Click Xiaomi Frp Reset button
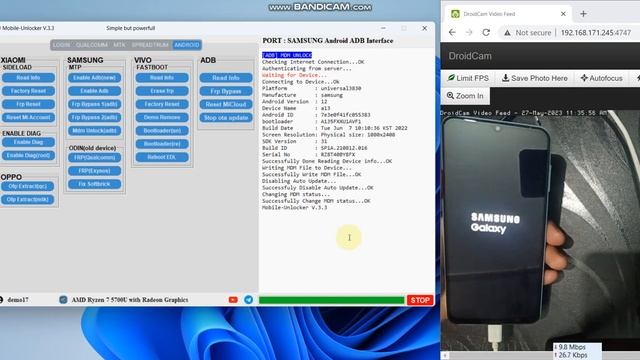 click(28, 104)
